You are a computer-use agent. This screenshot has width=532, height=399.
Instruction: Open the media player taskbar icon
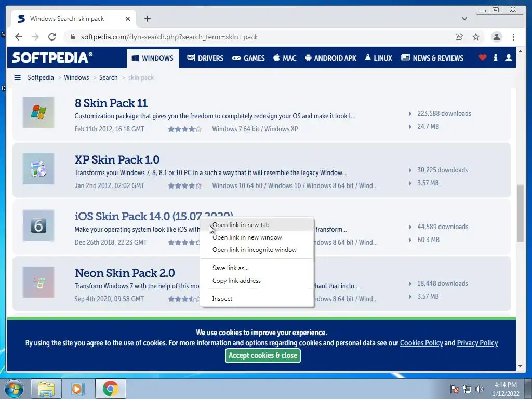[77, 389]
